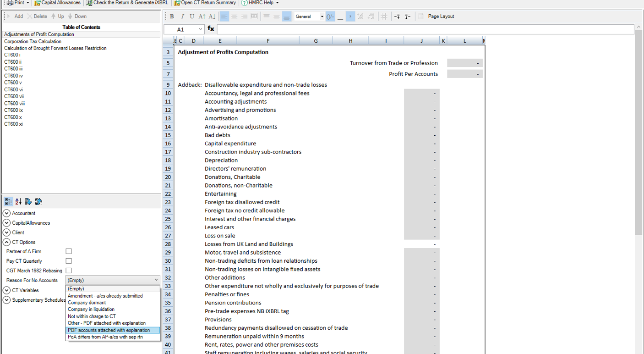Viewport: 644px width, 354px height.
Task: Click the delete row icon
Action: 408,17
